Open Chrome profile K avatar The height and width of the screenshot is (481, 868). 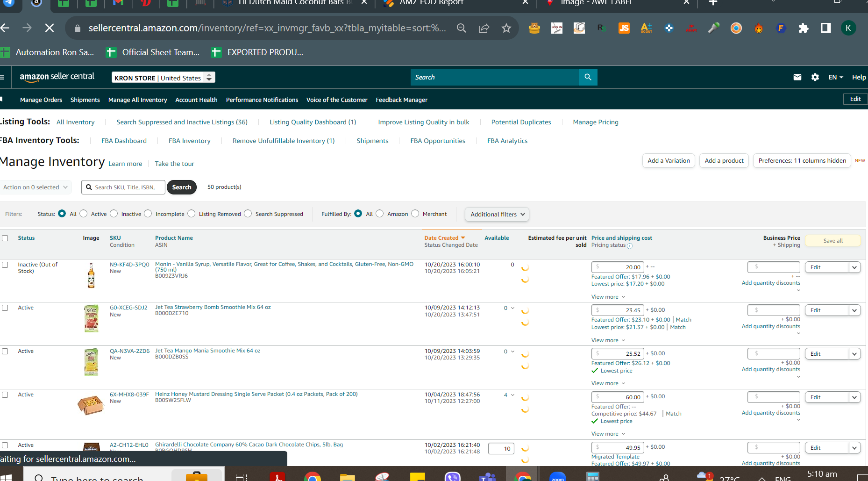pyautogui.click(x=848, y=28)
